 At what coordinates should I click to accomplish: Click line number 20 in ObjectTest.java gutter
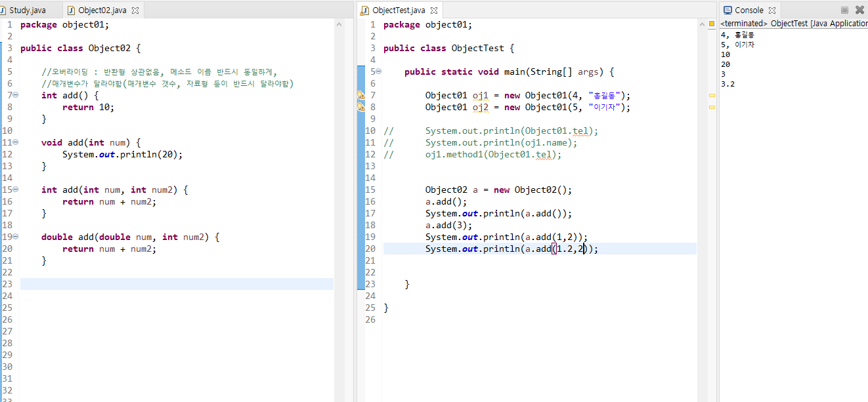[x=370, y=249]
